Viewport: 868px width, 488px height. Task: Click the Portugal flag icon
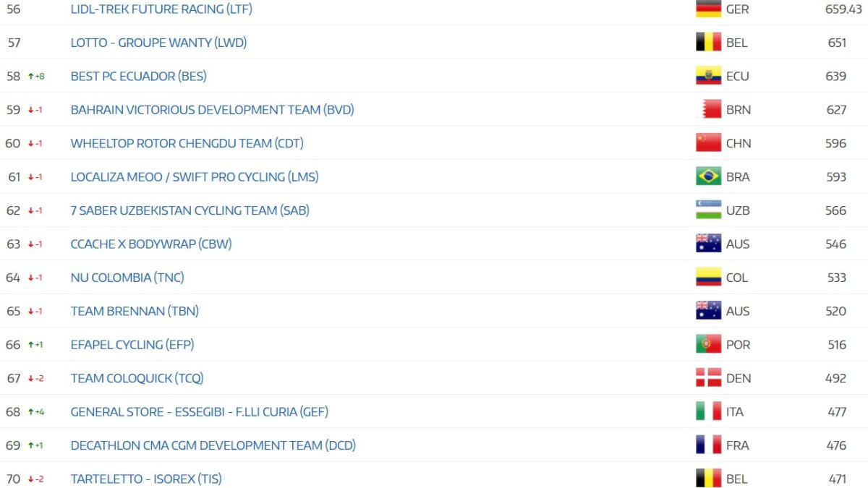point(709,344)
